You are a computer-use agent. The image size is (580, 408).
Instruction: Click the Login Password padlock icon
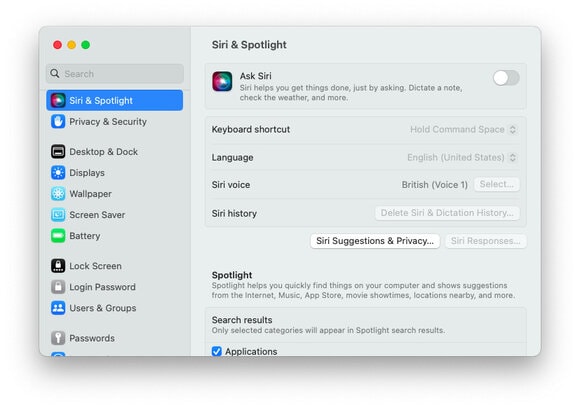(58, 287)
